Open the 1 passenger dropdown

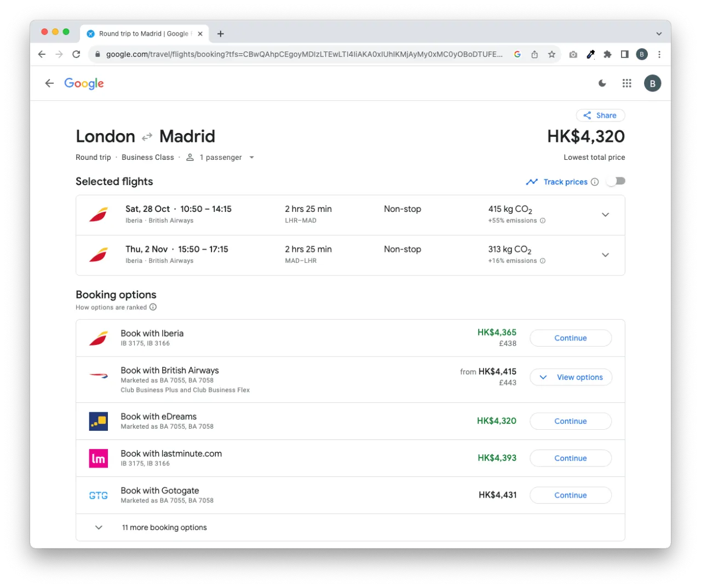pyautogui.click(x=220, y=158)
